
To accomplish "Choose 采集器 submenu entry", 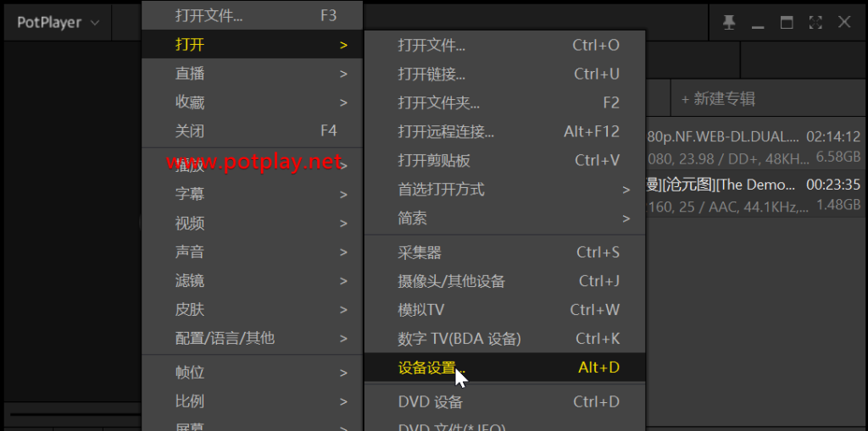I will pos(505,253).
